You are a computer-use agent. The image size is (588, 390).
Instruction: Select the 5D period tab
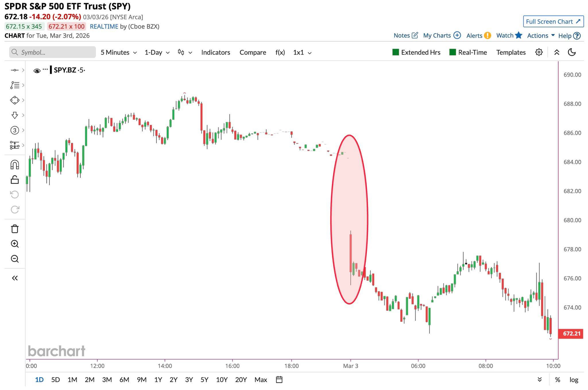55,379
